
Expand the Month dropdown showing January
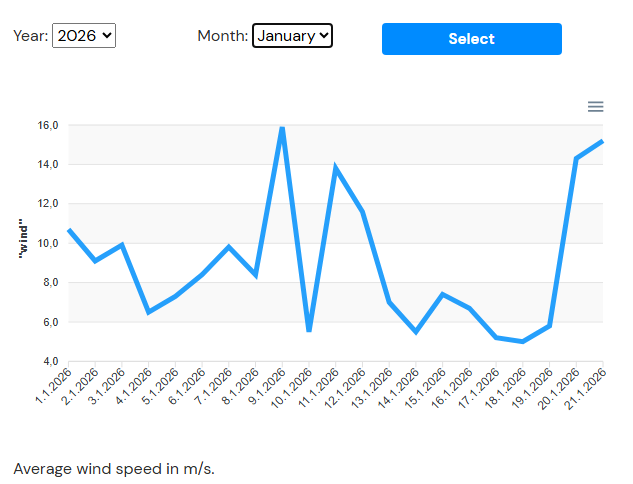292,36
